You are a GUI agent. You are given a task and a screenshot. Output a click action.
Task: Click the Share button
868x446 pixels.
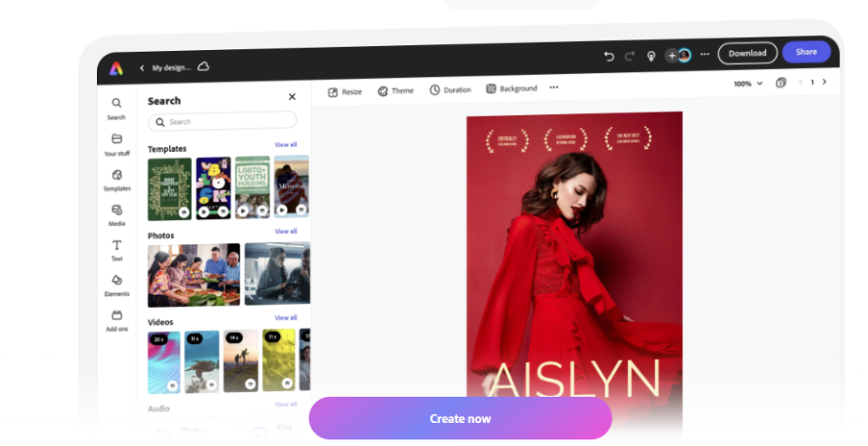pos(807,52)
